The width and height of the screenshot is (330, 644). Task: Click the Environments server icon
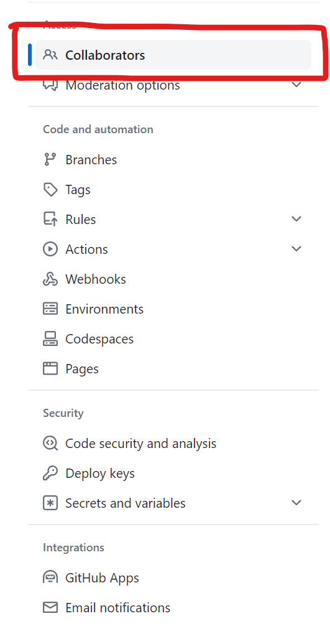(50, 309)
